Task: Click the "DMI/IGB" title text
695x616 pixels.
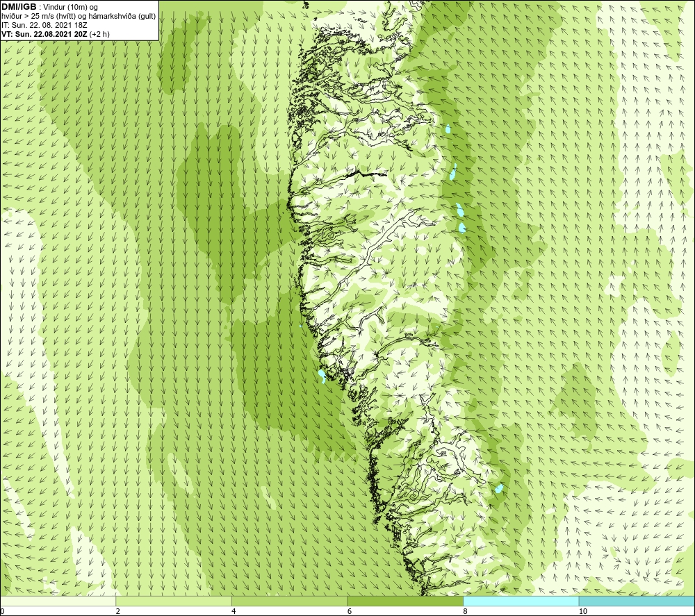Action: click(19, 7)
